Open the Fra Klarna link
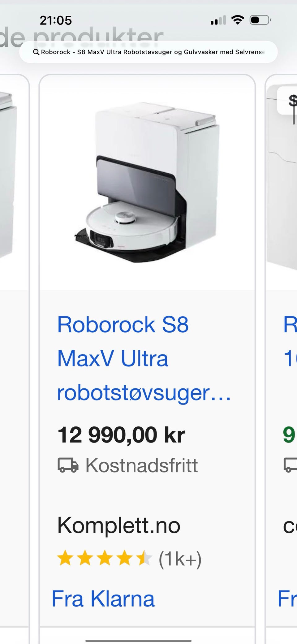Viewport: 297px width, 644px height. (x=103, y=599)
